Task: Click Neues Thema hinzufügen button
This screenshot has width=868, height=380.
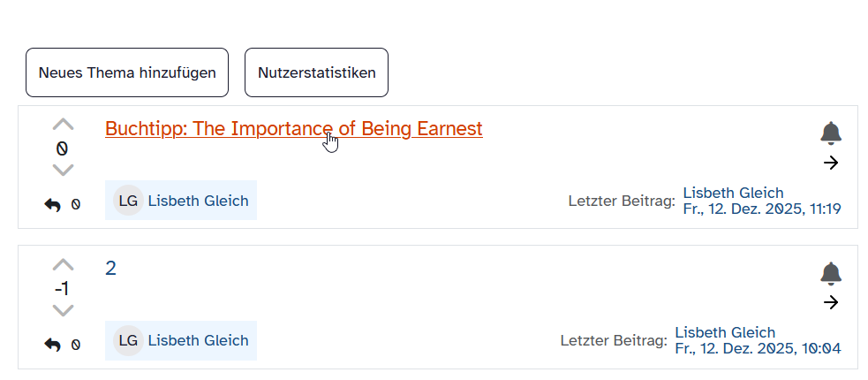Action: pyautogui.click(x=127, y=72)
